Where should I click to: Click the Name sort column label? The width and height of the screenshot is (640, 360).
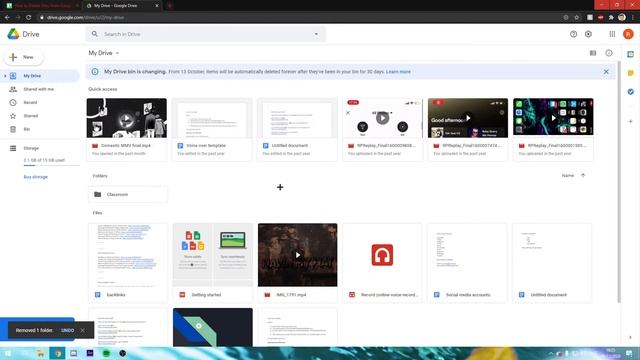pos(568,176)
